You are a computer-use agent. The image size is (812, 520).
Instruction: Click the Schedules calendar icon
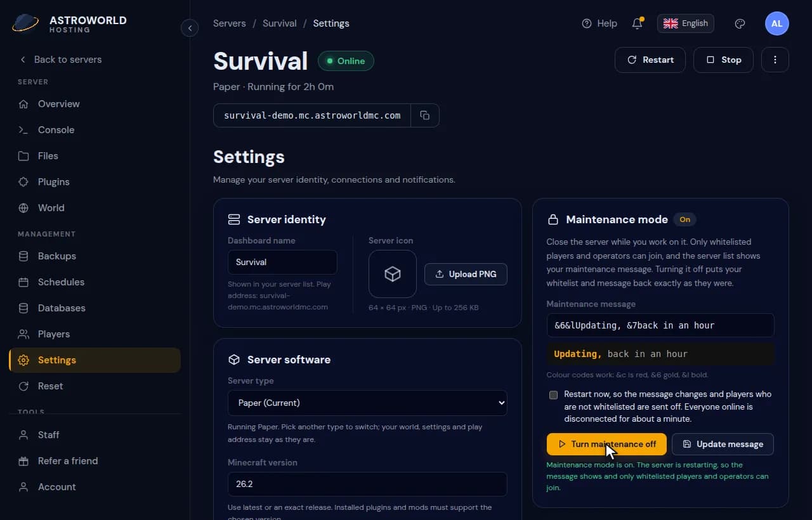point(23,282)
